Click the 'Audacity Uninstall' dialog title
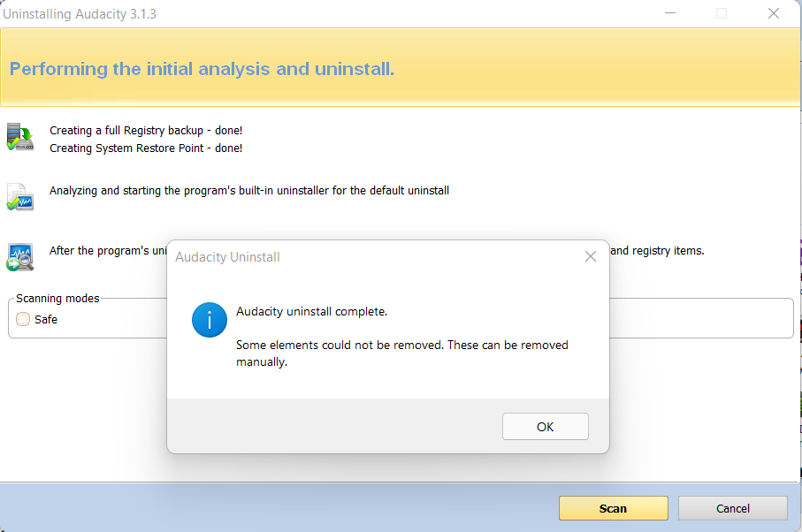Viewport: 802px width, 532px height. coord(227,256)
